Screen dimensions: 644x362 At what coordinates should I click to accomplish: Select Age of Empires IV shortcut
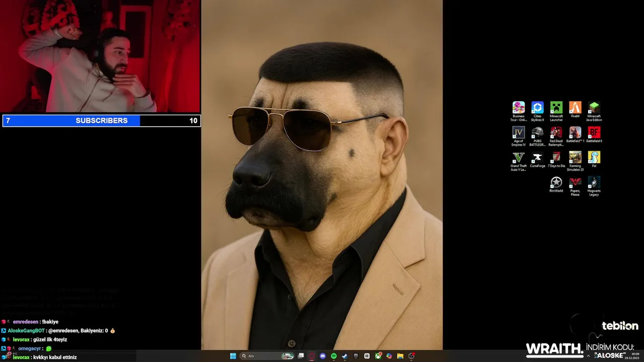coord(518,136)
